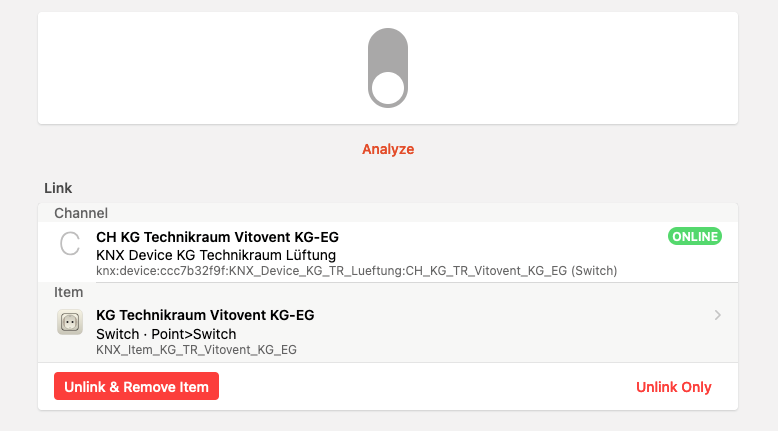Click the Channel subheader label

81,213
